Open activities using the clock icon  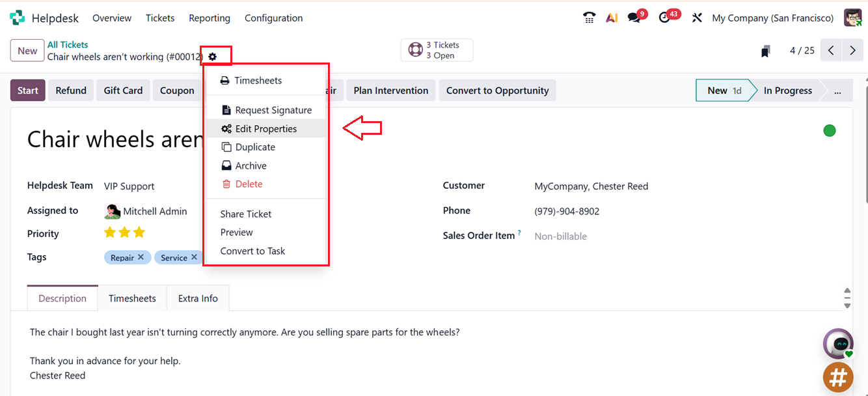pos(665,18)
